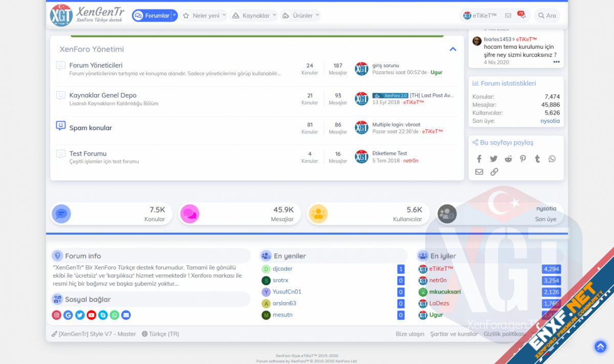The height and width of the screenshot is (364, 614).
Task: Open the Neler yeni dropdown arrow
Action: (224, 16)
